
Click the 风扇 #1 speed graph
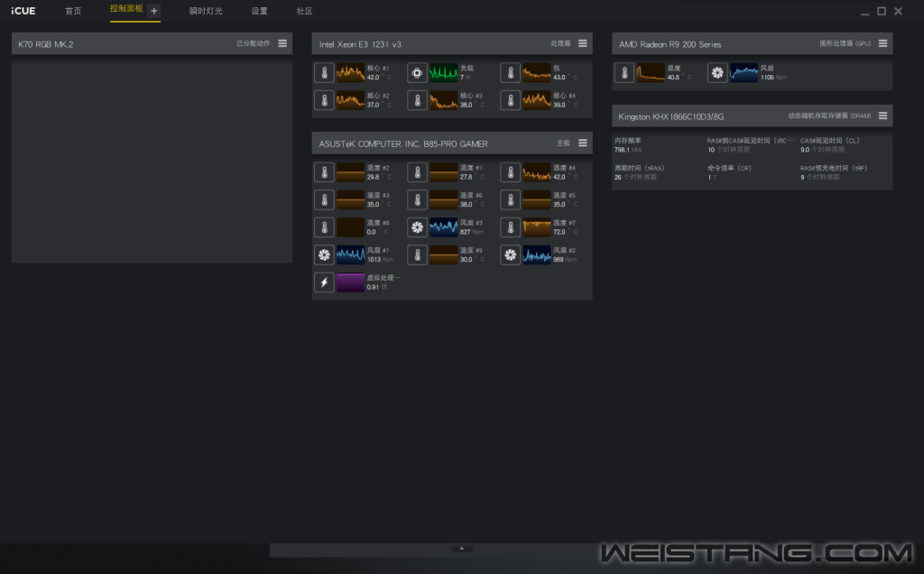[351, 255]
